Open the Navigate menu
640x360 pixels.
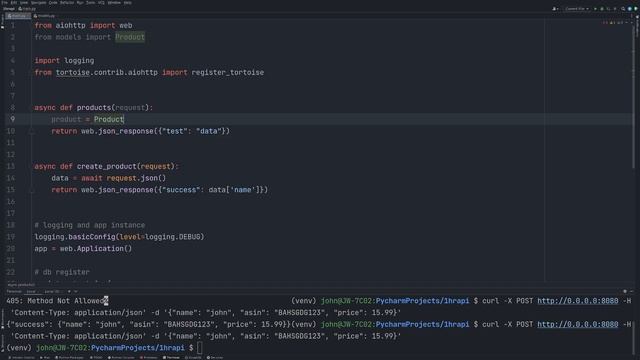coord(38,3)
